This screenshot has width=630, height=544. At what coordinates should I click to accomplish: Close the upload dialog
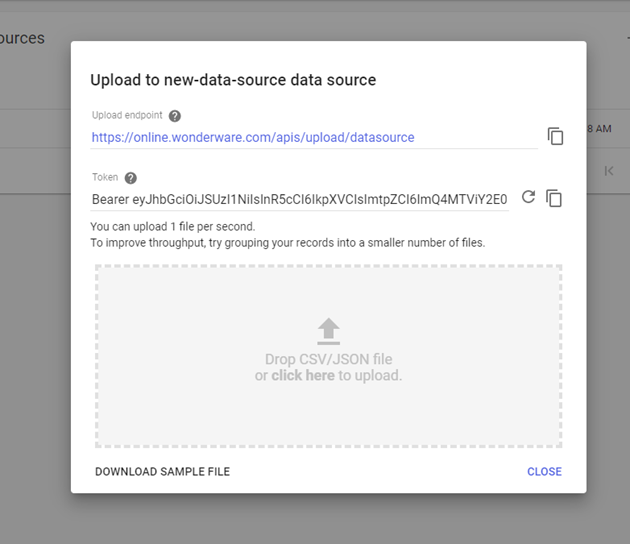pos(544,472)
